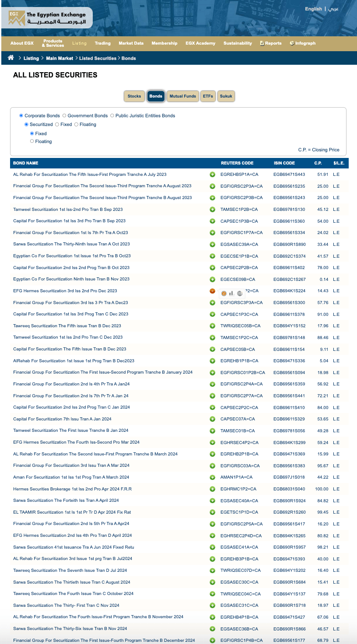This screenshot has height=644, width=357.
Task: Expand Aman For Securitization 1st Iss March 2024
Action: 212,477
